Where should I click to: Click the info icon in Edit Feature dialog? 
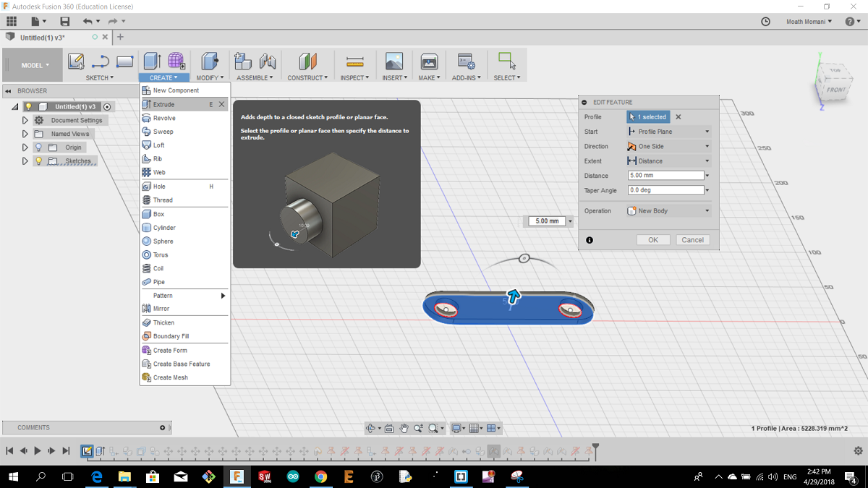tap(590, 240)
